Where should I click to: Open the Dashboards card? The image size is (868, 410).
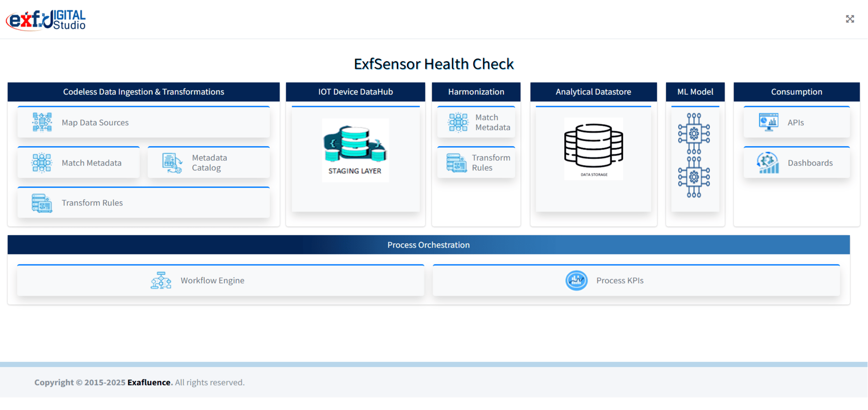click(x=797, y=163)
